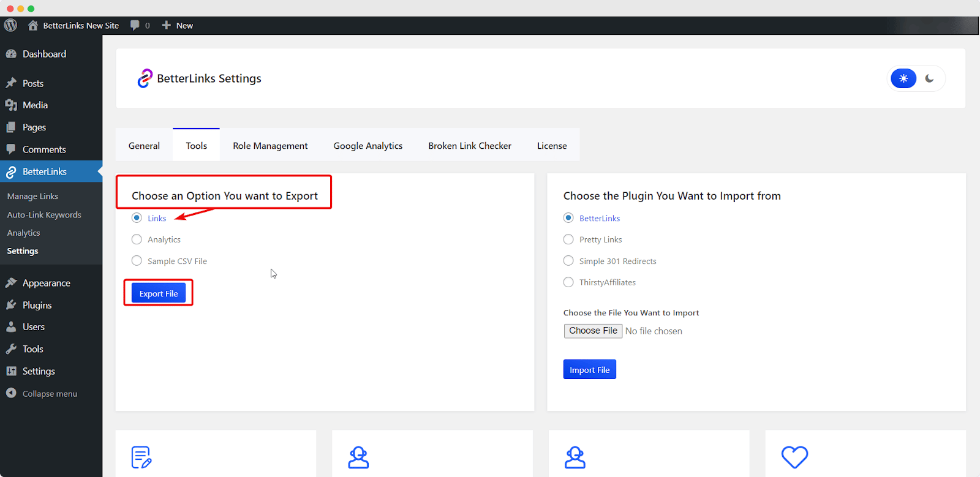Open the License tab
Image resolution: width=980 pixels, height=477 pixels.
pyautogui.click(x=552, y=146)
